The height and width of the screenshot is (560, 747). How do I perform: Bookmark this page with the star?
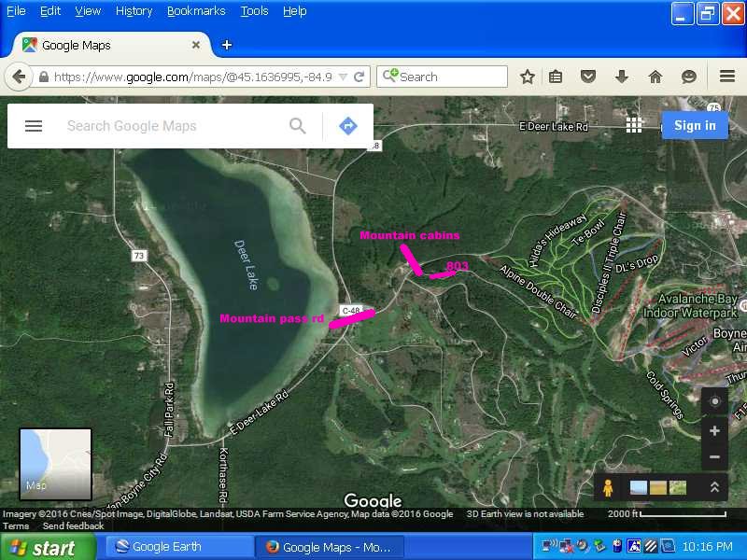coord(528,77)
